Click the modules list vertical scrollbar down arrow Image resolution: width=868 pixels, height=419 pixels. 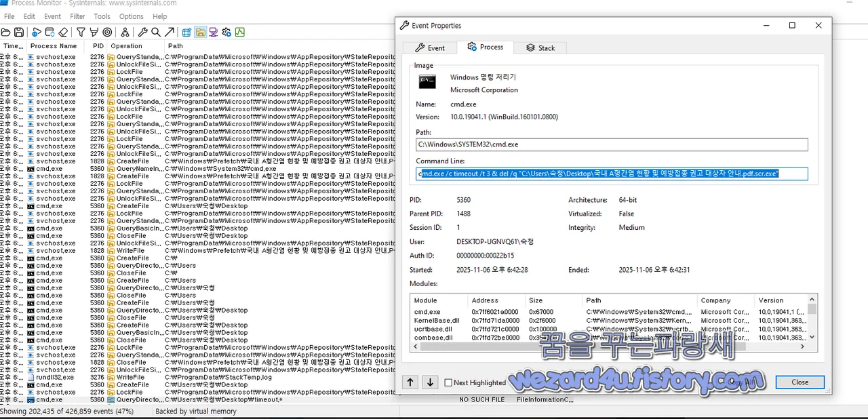(812, 338)
